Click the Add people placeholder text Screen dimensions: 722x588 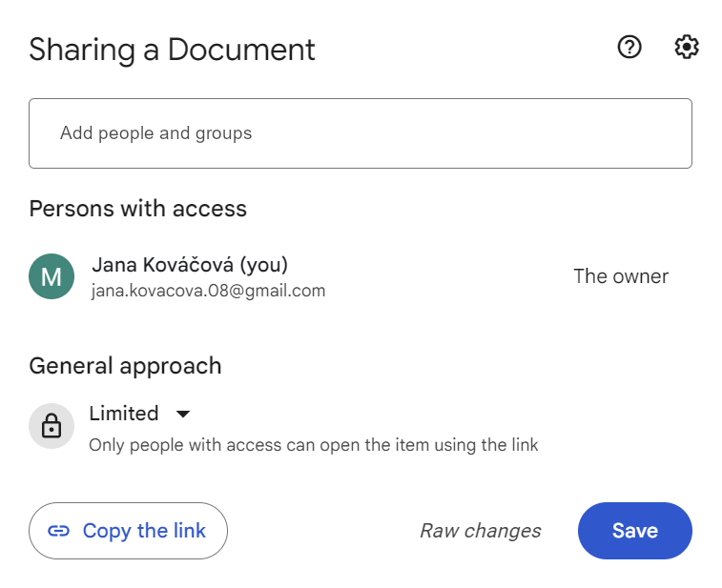(x=156, y=133)
